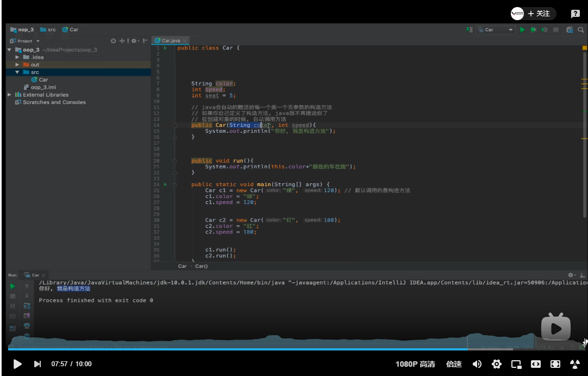The image size is (588, 376).
Task: Collapse the src folder
Action: pyautogui.click(x=17, y=72)
